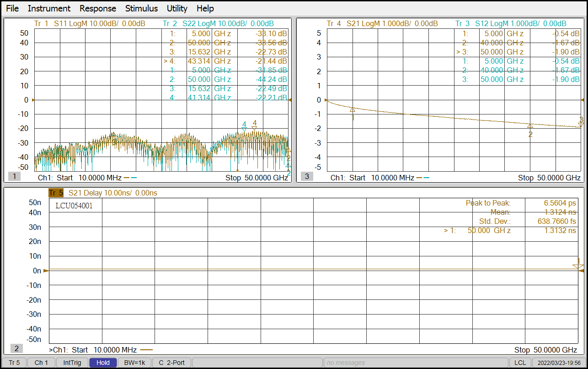The width and height of the screenshot is (588, 369).
Task: Open the Instrument menu
Action: pyautogui.click(x=49, y=8)
